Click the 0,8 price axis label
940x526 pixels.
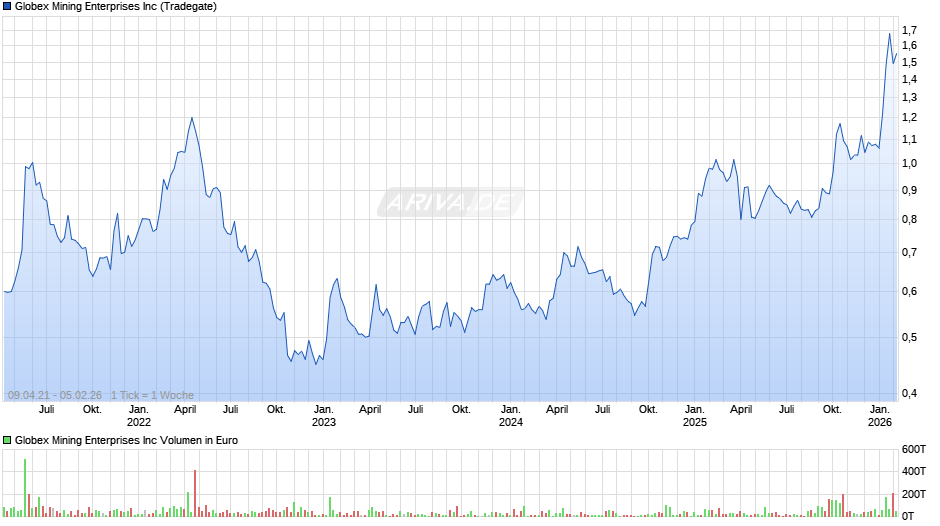click(909, 220)
